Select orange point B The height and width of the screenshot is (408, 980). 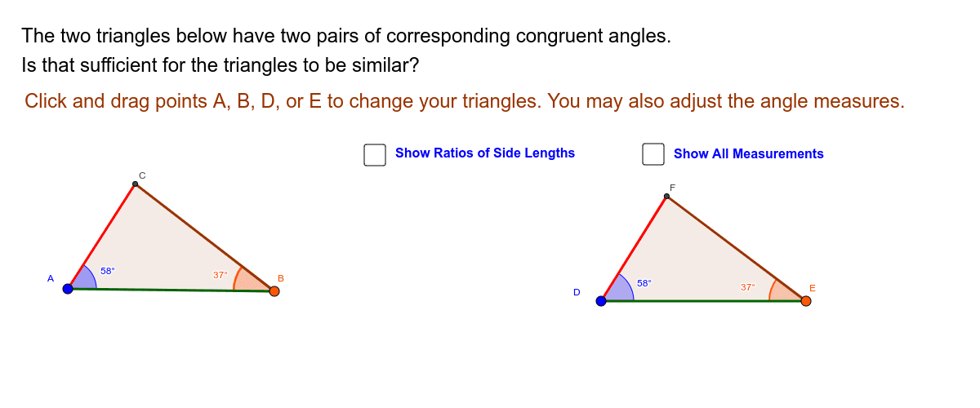(x=274, y=291)
